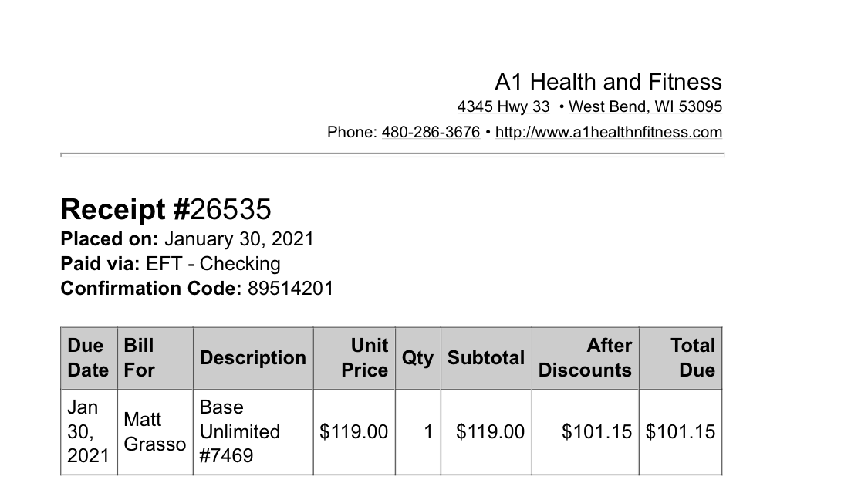This screenshot has width=868, height=490.
Task: Click the Due Date column header
Action: (90, 358)
